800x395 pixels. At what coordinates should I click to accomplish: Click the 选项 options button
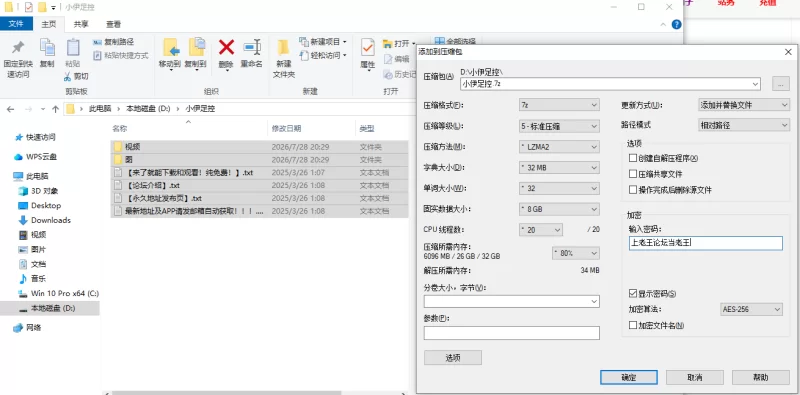pos(453,358)
